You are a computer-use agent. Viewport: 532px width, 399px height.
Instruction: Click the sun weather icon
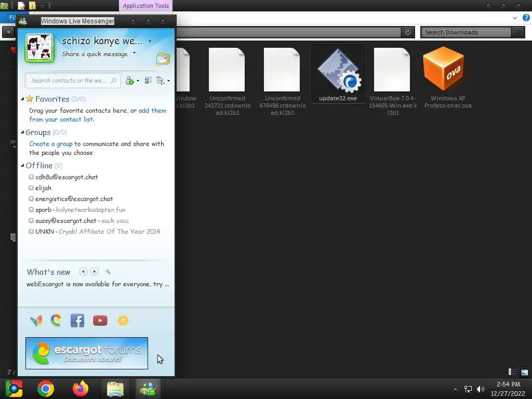(x=123, y=321)
